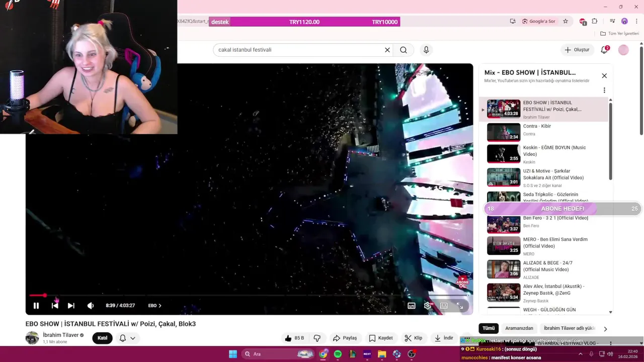The image size is (644, 362).
Task: Switch video to full screen
Action: click(460, 305)
